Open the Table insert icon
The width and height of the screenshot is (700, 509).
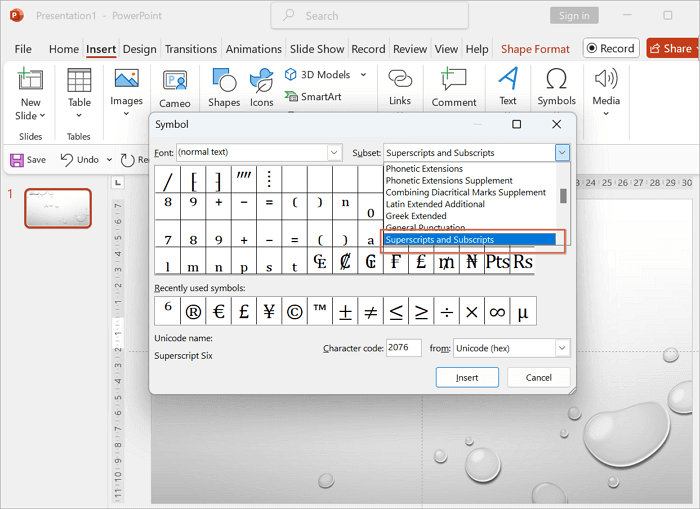(79, 82)
